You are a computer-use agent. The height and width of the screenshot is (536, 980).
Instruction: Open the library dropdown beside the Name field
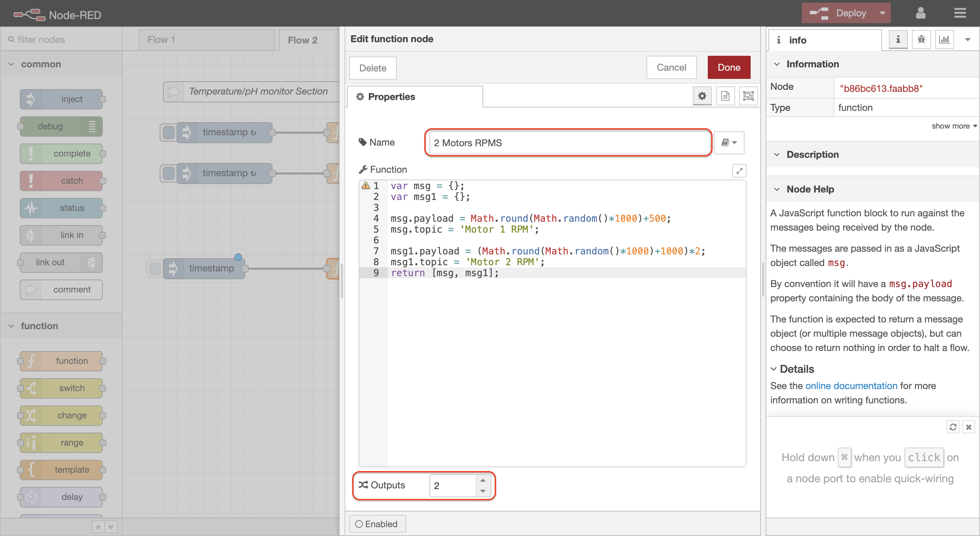[x=729, y=143]
